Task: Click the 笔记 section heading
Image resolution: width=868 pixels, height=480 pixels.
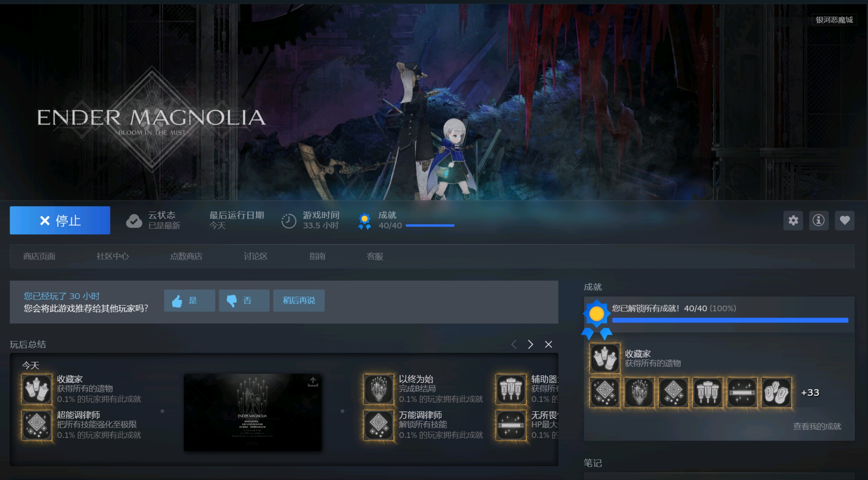Action: pos(593,463)
